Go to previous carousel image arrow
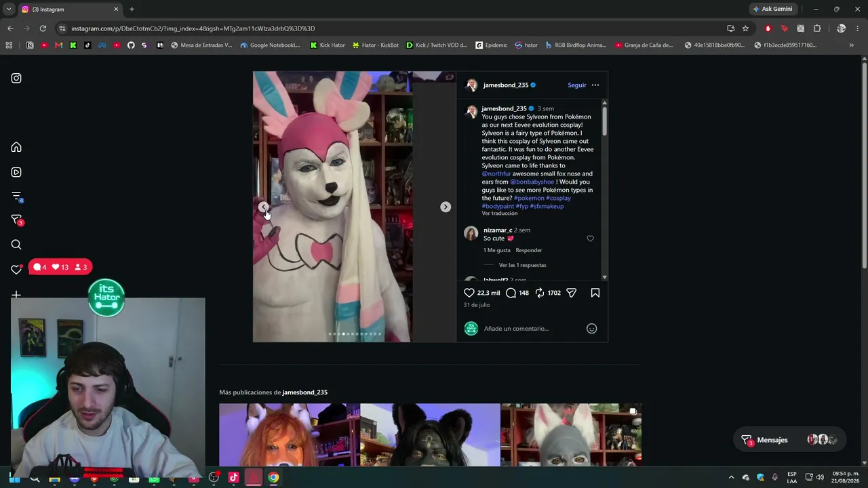Viewport: 868px width, 488px height. pyautogui.click(x=264, y=207)
